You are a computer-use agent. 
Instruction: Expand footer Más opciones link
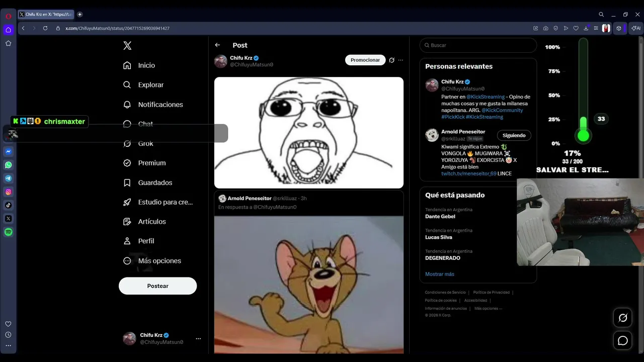[x=488, y=309]
